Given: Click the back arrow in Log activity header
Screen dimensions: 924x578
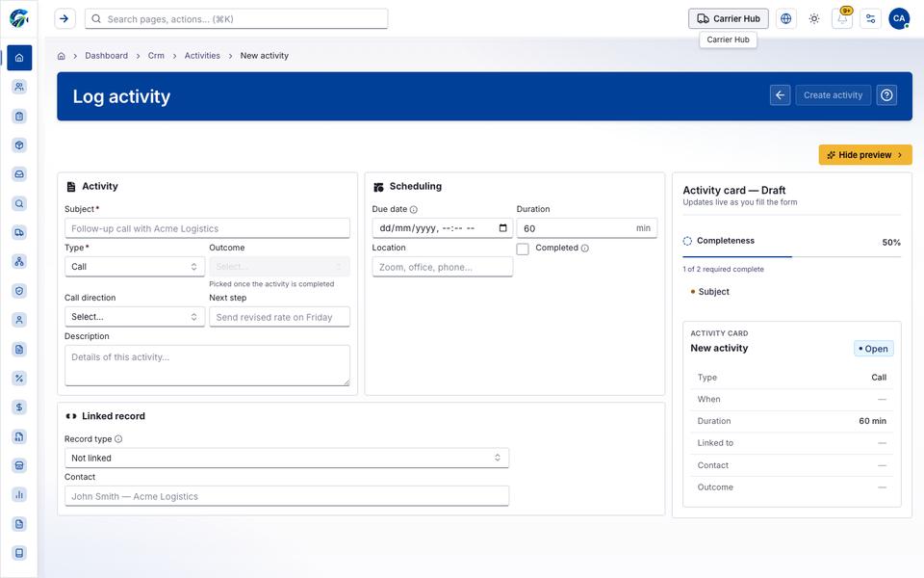Looking at the screenshot, I should [x=780, y=95].
